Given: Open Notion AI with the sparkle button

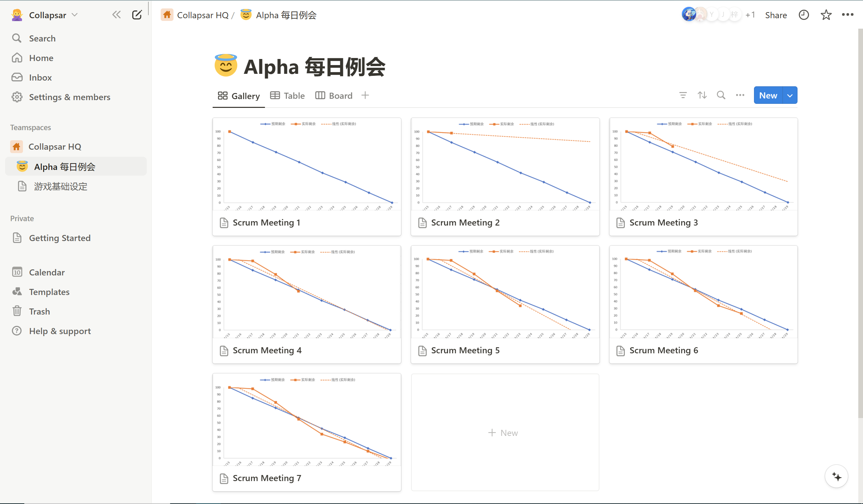Looking at the screenshot, I should [x=837, y=476].
